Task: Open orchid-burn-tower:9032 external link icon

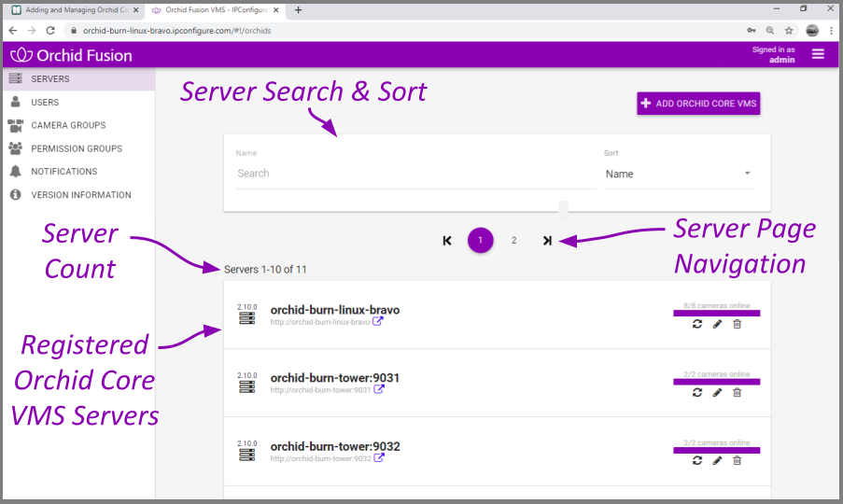Action: point(379,457)
